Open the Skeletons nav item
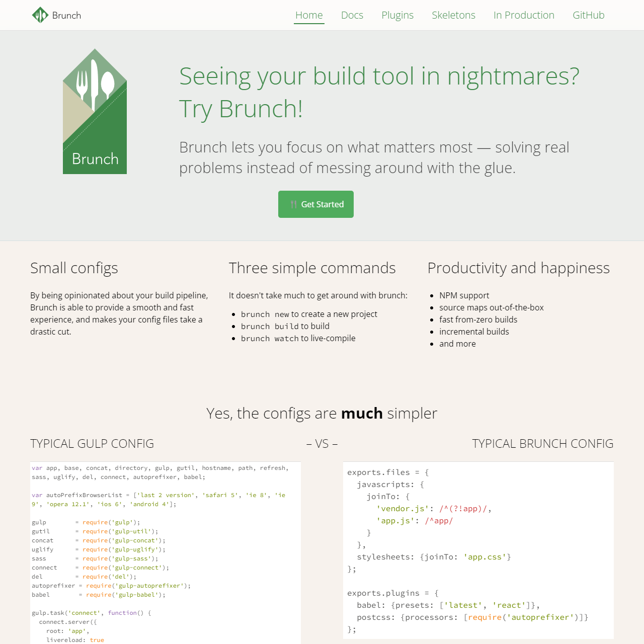644x644 pixels. point(453,15)
